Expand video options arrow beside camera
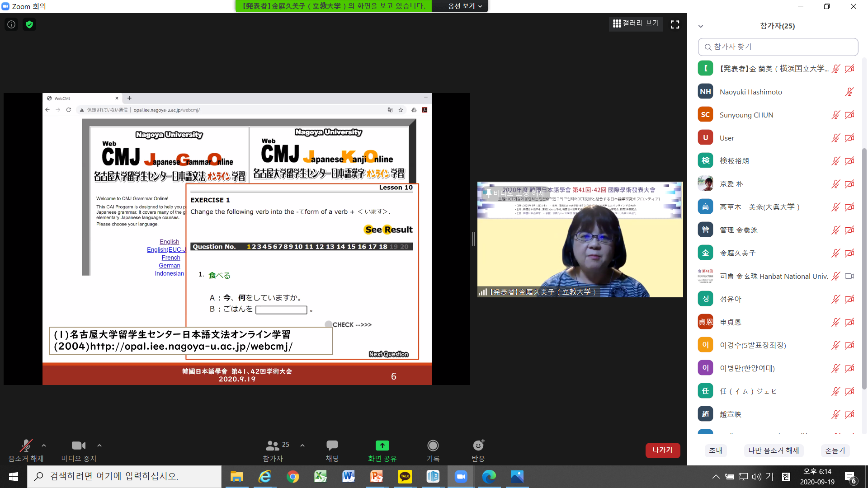This screenshot has width=868, height=488. pyautogui.click(x=99, y=446)
